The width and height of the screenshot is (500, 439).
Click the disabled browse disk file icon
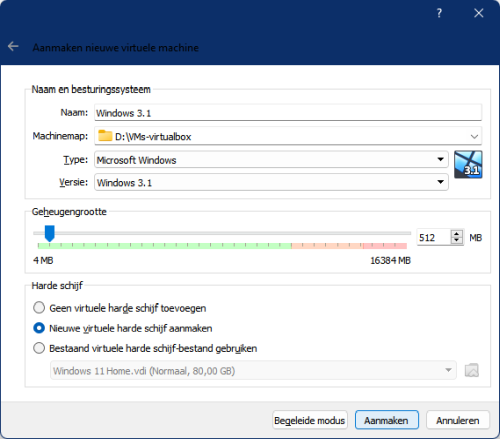click(x=472, y=370)
